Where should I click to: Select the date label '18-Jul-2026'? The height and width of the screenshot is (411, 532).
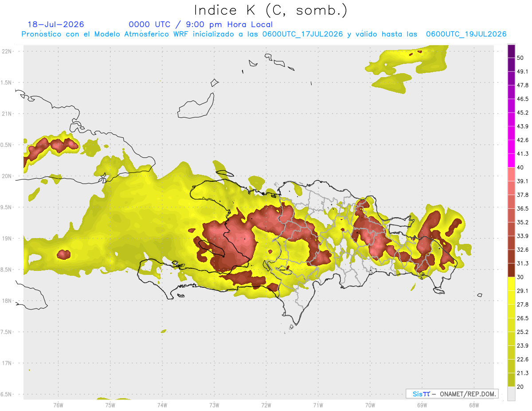[x=55, y=24]
